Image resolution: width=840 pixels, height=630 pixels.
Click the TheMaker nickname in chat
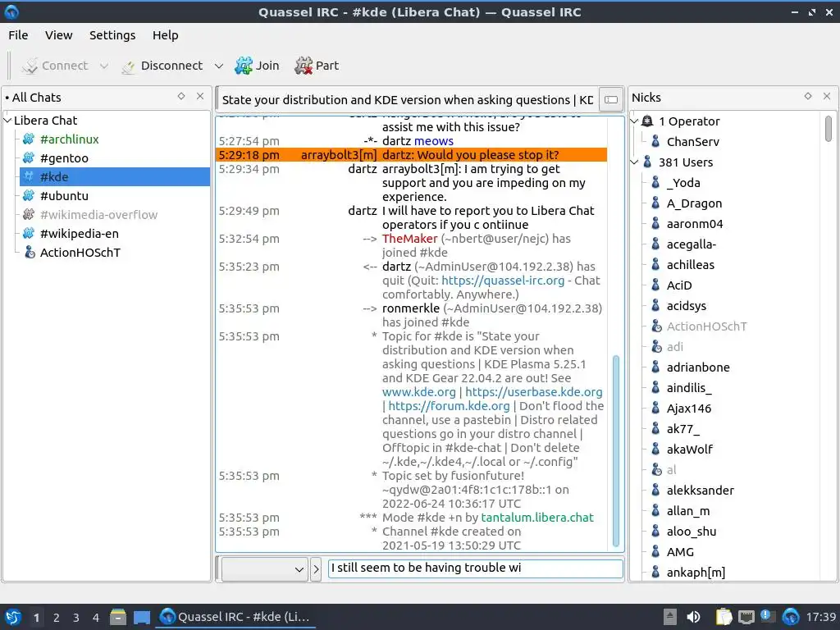click(410, 239)
